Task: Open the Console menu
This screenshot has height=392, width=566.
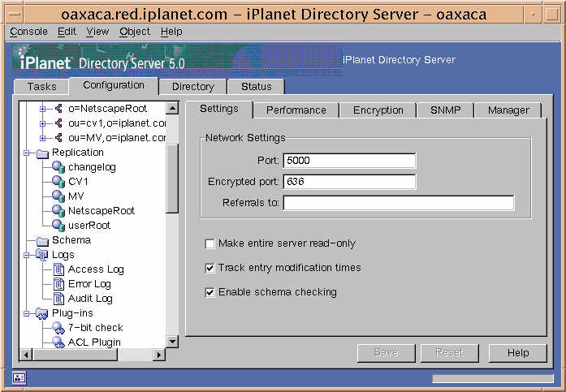Action: tap(29, 32)
